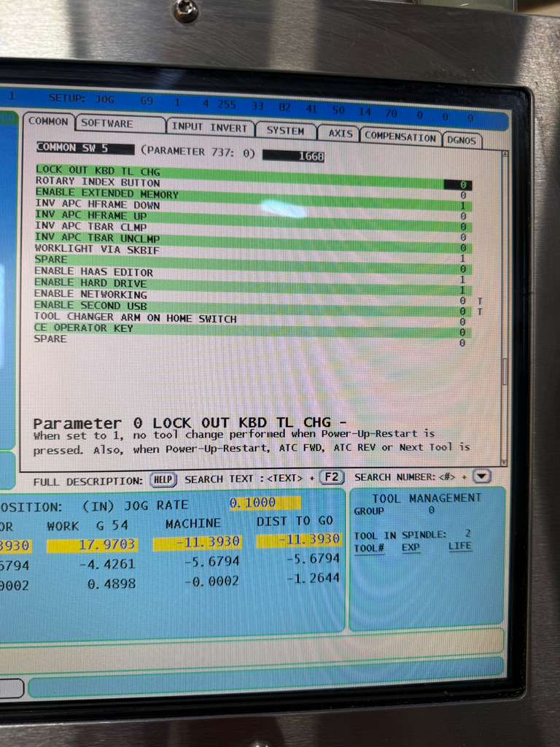
Task: Toggle ENABLE HAAS EDITOR parameter bit
Action: click(462, 270)
